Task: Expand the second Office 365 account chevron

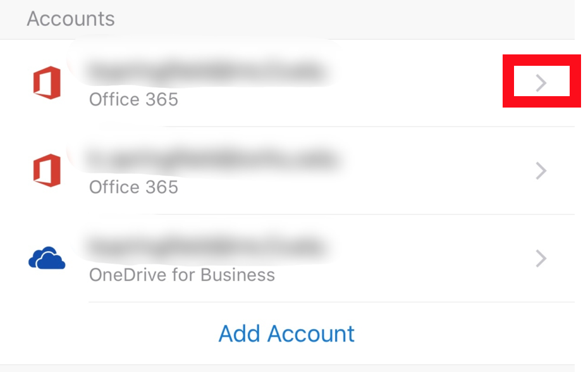Action: (541, 171)
